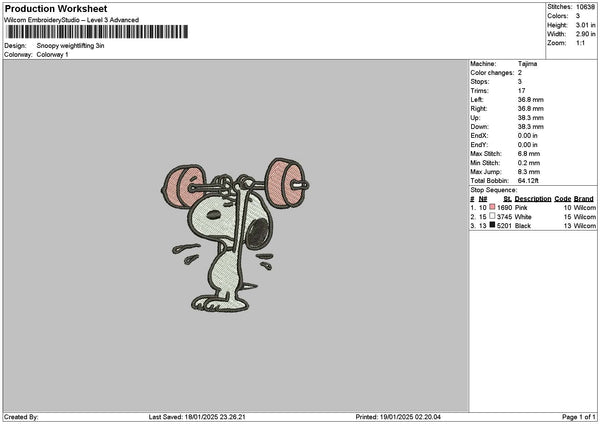Click the Colors count value 3 in the header

pyautogui.click(x=578, y=16)
